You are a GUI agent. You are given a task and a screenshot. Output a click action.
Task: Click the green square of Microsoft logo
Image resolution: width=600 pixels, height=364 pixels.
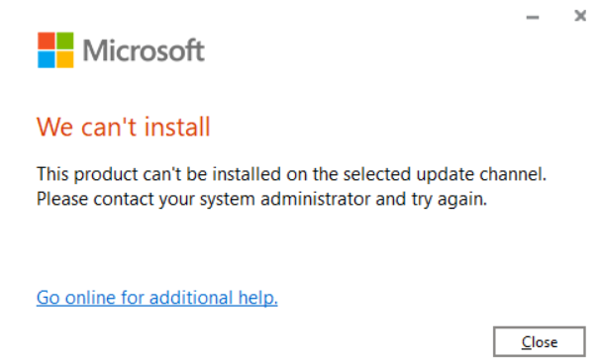click(x=65, y=41)
